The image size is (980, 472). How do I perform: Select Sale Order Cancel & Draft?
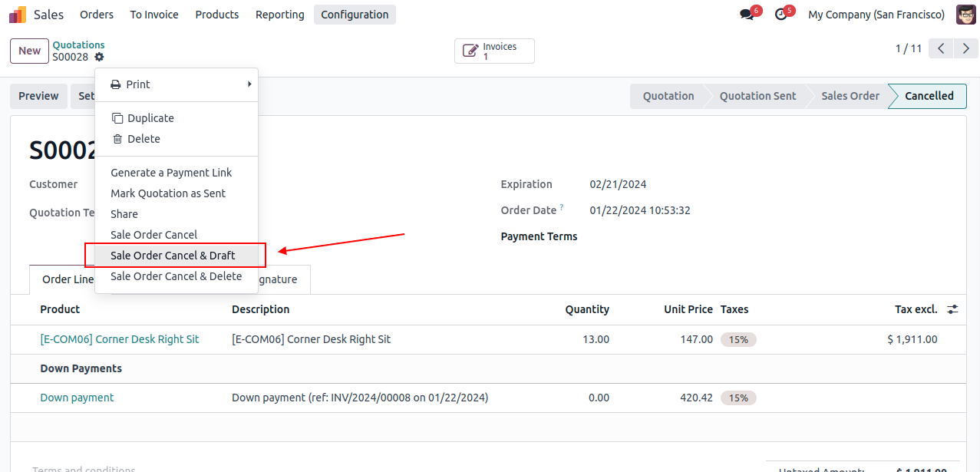(x=173, y=256)
